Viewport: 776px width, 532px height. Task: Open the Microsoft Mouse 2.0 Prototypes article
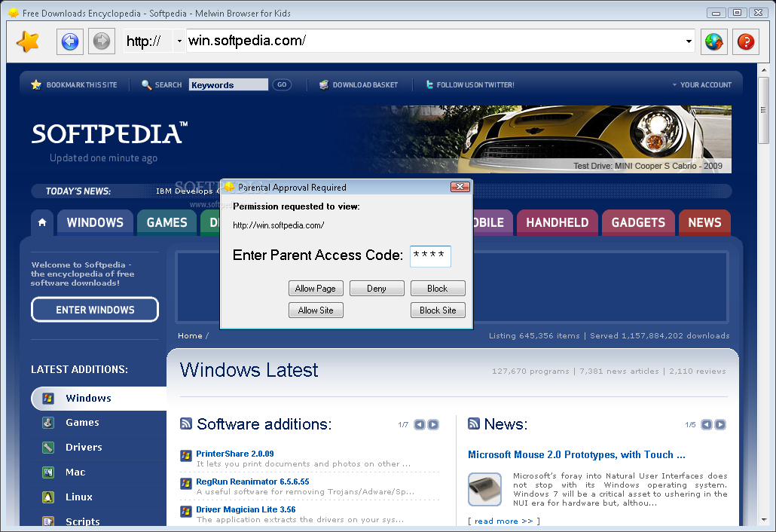[x=576, y=455]
